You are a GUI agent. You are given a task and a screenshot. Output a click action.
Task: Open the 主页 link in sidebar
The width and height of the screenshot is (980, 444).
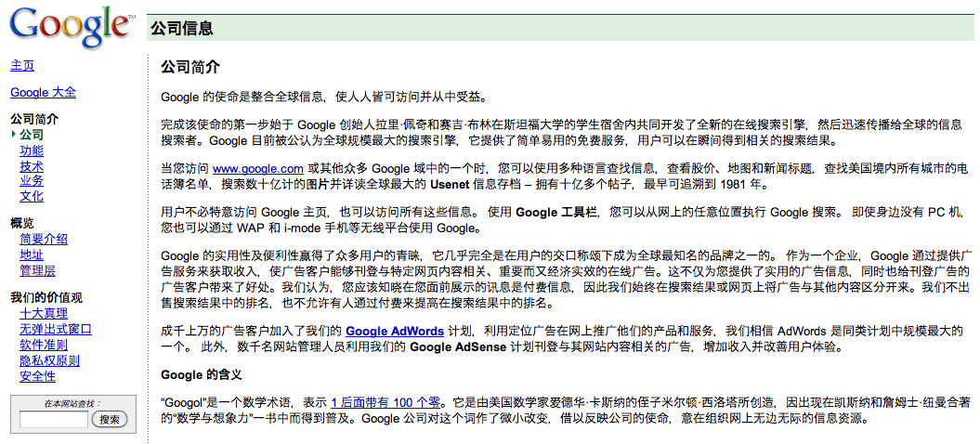click(22, 66)
